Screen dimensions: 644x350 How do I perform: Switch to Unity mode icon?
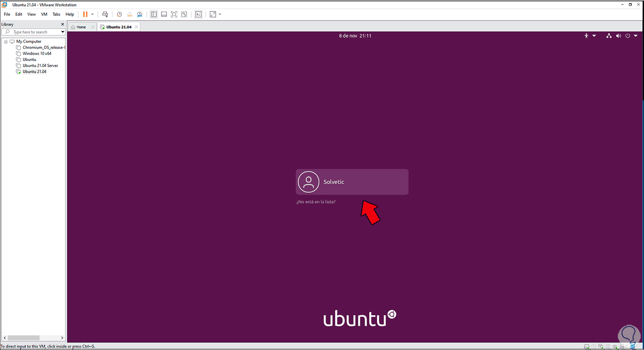[x=184, y=14]
